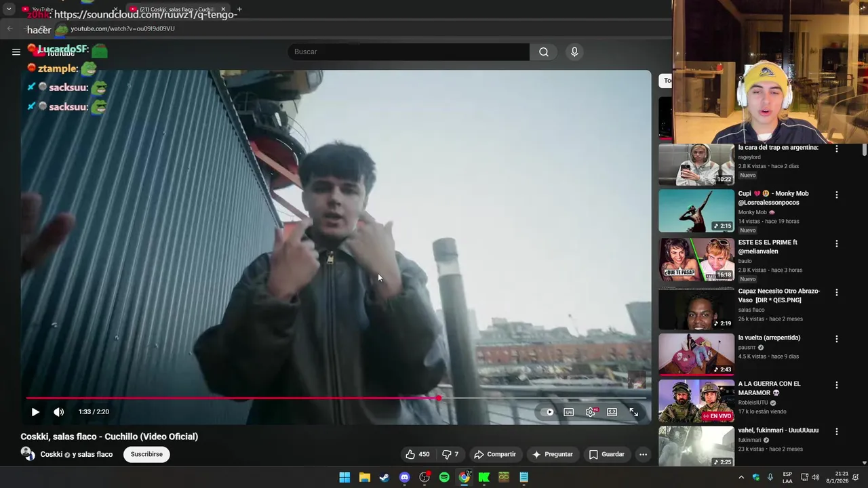Click the Preguntar button
The height and width of the screenshot is (488, 868).
click(553, 454)
